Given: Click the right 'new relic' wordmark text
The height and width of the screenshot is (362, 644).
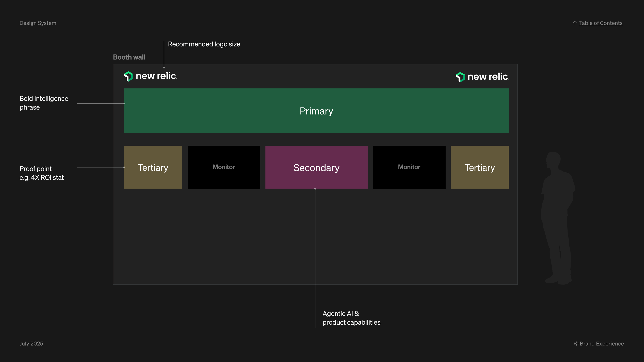Looking at the screenshot, I should pyautogui.click(x=488, y=77).
